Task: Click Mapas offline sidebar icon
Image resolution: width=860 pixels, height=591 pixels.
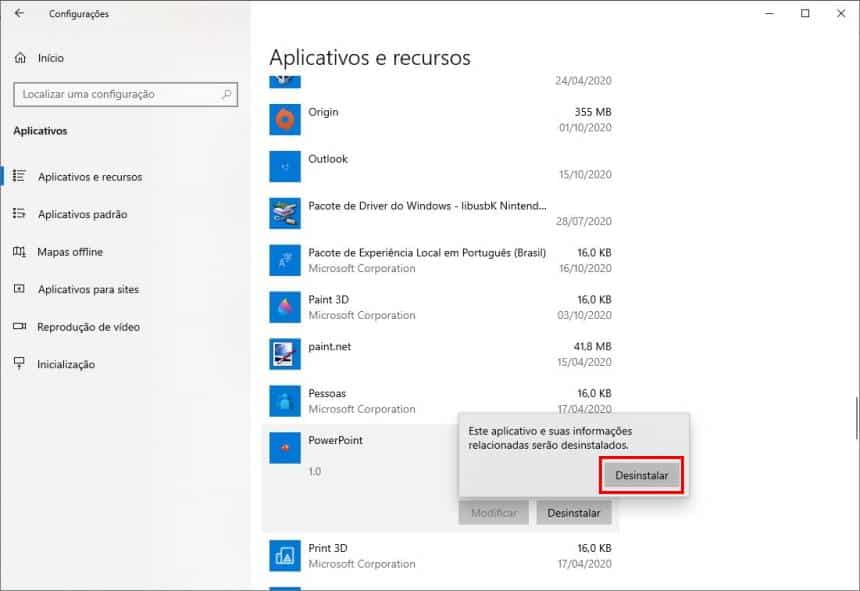Action: point(19,252)
